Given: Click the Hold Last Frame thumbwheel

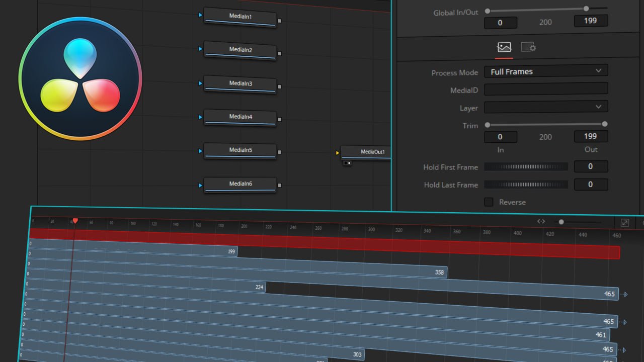Looking at the screenshot, I should click(x=526, y=185).
